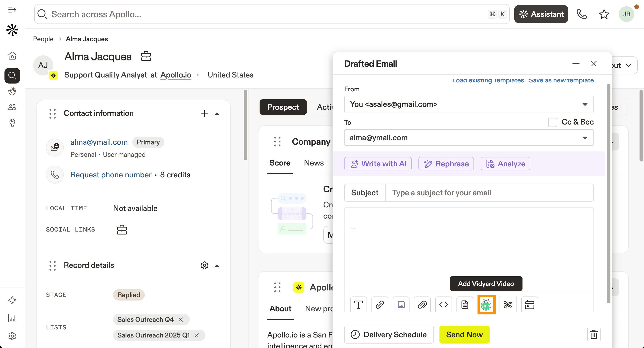Delete draft with trash icon
644x348 pixels.
click(594, 335)
